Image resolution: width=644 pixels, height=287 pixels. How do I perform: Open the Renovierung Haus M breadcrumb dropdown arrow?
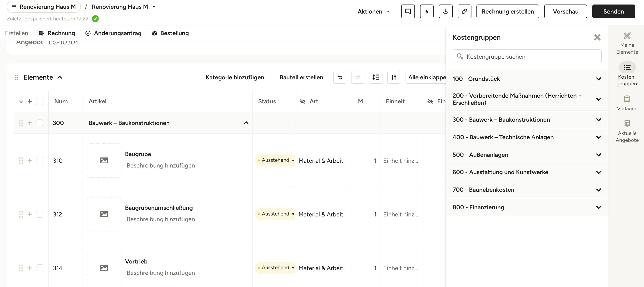(154, 7)
